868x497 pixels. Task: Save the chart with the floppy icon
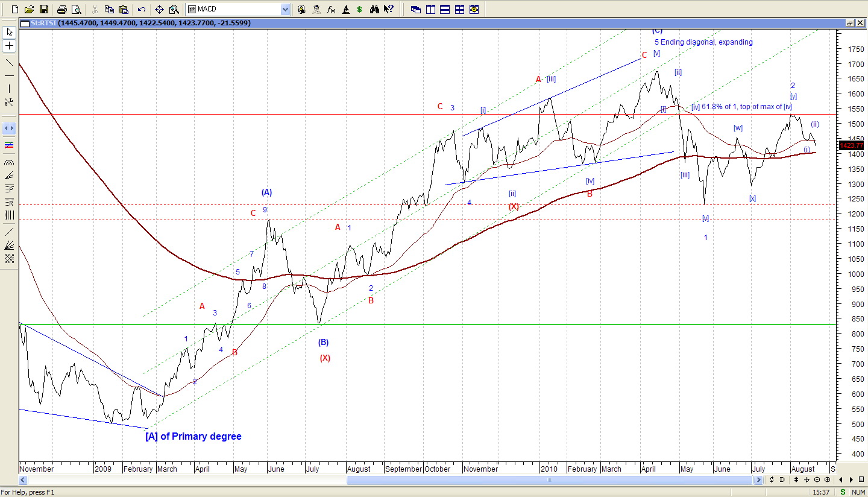click(43, 9)
